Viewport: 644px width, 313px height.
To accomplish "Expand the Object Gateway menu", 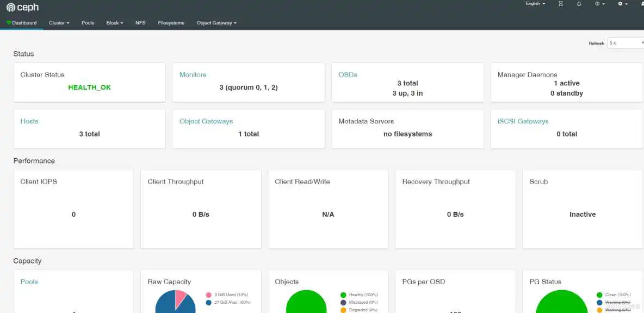I will click(x=216, y=23).
